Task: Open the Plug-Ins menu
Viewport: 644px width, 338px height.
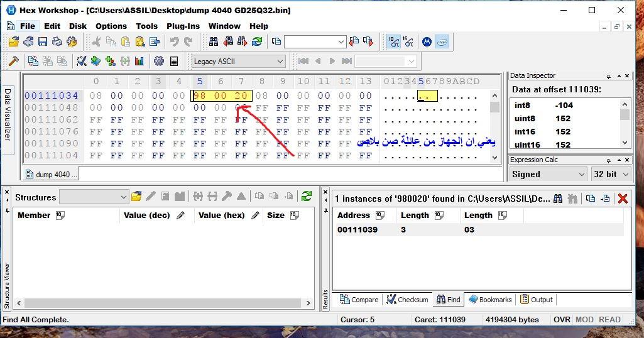Action: tap(183, 26)
